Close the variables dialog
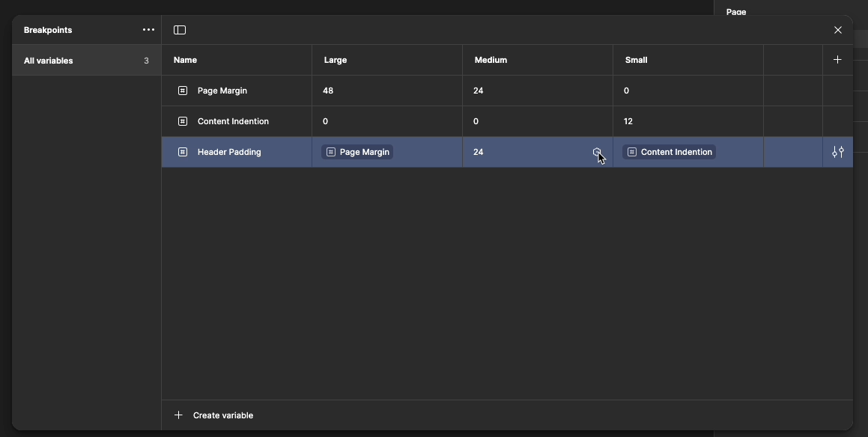This screenshot has width=868, height=437. point(837,30)
